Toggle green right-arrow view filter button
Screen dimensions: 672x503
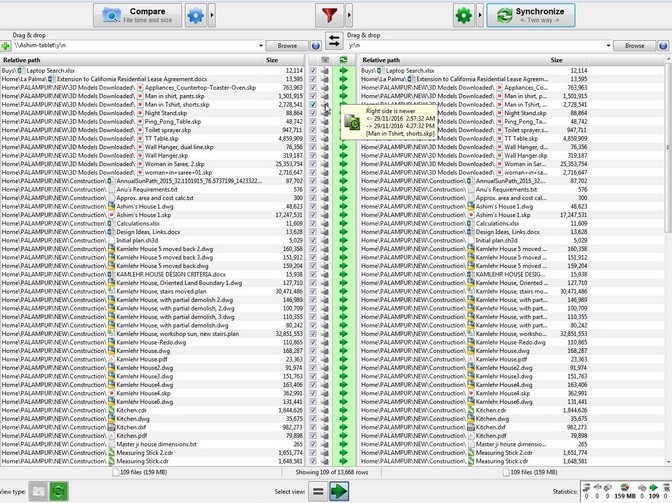point(339,491)
